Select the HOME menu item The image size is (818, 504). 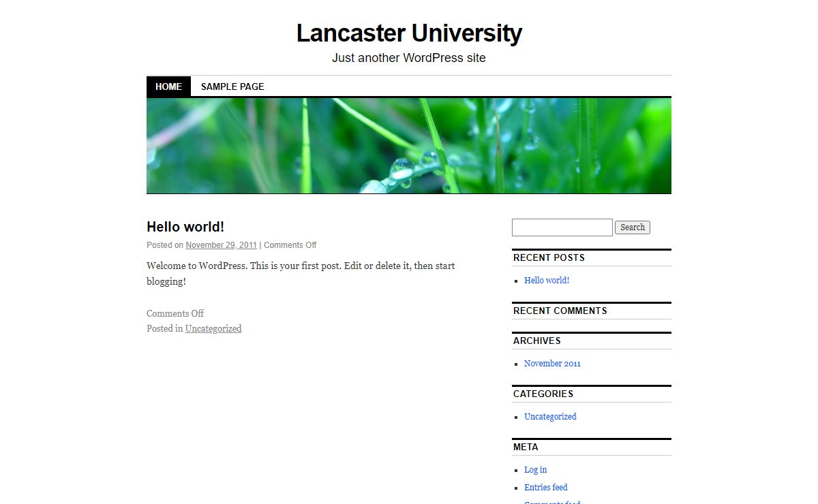168,86
